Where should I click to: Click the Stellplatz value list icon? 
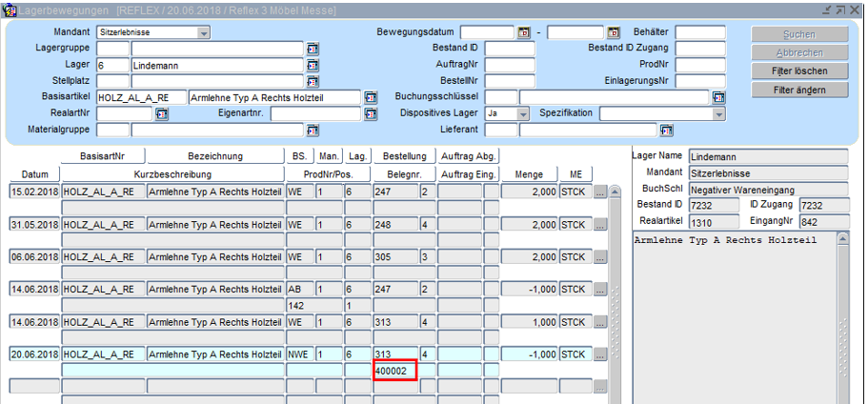point(312,81)
